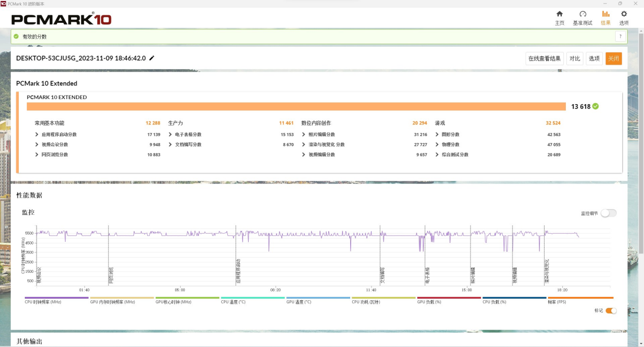The width and height of the screenshot is (644, 347).
Task: Open the Benchmarks gauge icon
Action: (583, 14)
